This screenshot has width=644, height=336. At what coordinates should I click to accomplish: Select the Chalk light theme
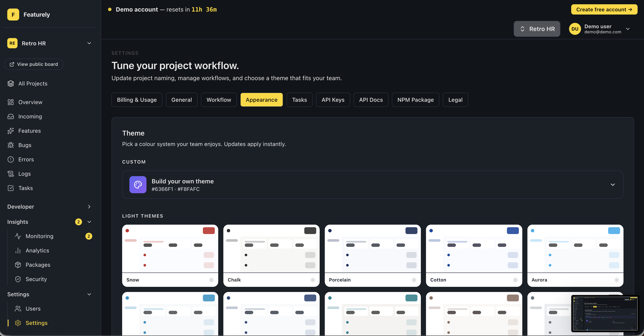tap(271, 255)
